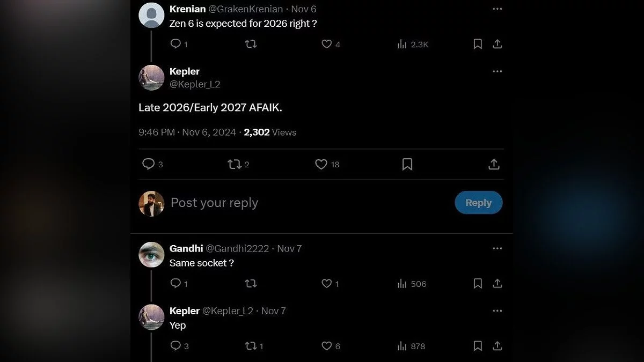This screenshot has height=362, width=644.
Task: Reply to Kepler's main post via comment icon
Action: [x=148, y=165]
